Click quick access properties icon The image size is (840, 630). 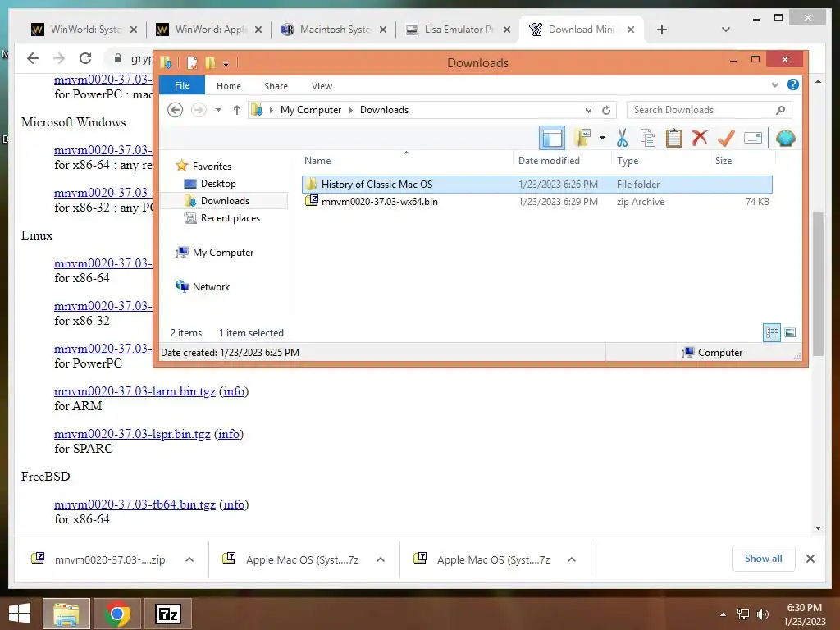192,63
